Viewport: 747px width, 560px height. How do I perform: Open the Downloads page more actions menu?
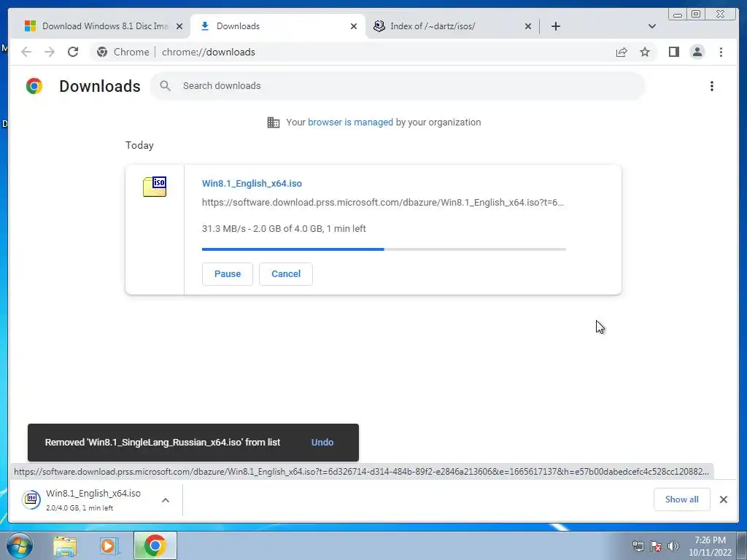712,86
